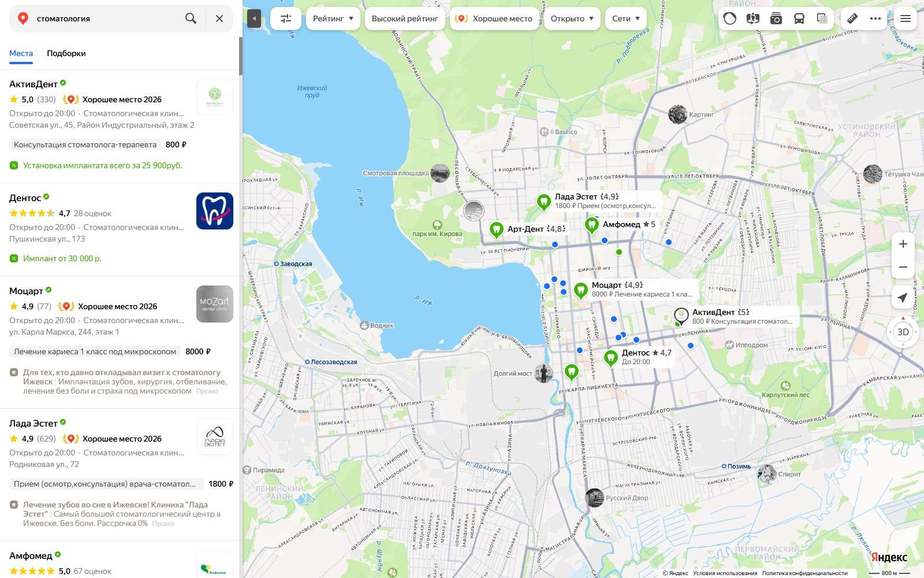This screenshot has height=578, width=924.
Task: Click the Лада Эстет logo thumbnail
Action: (215, 436)
